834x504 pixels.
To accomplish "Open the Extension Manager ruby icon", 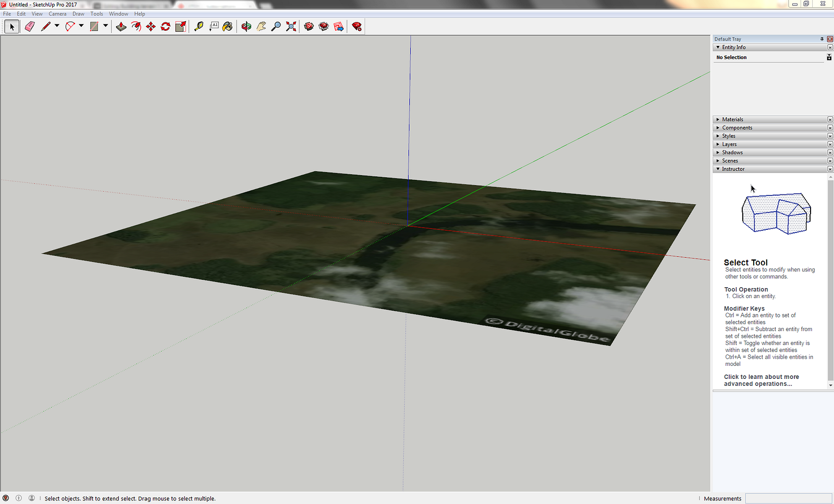I will click(357, 27).
